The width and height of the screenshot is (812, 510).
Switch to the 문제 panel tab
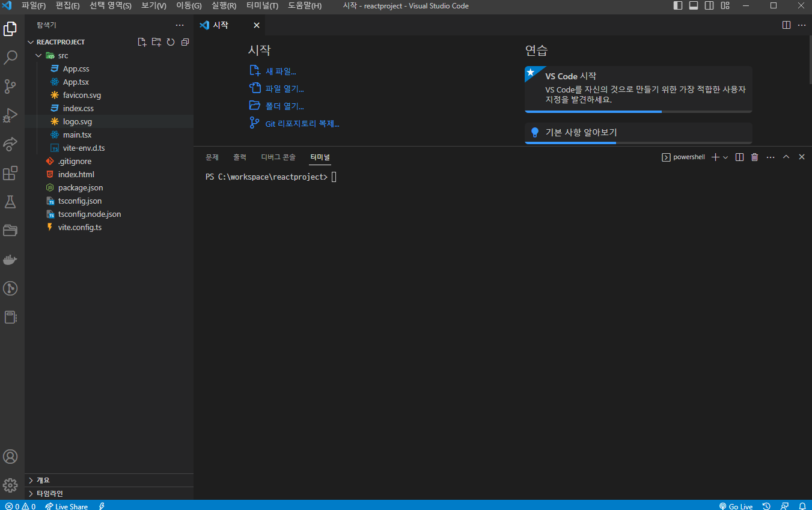coord(212,157)
